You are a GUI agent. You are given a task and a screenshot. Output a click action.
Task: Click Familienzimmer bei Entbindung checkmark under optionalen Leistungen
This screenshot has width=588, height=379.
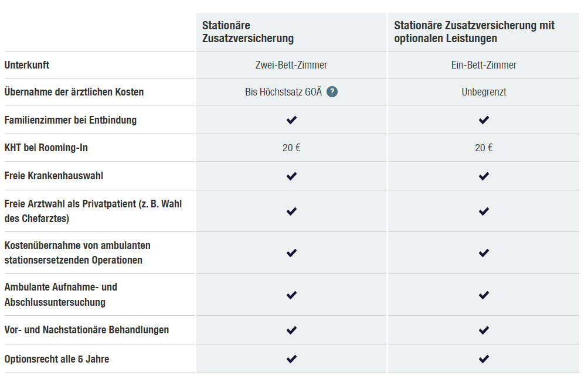[x=484, y=120]
